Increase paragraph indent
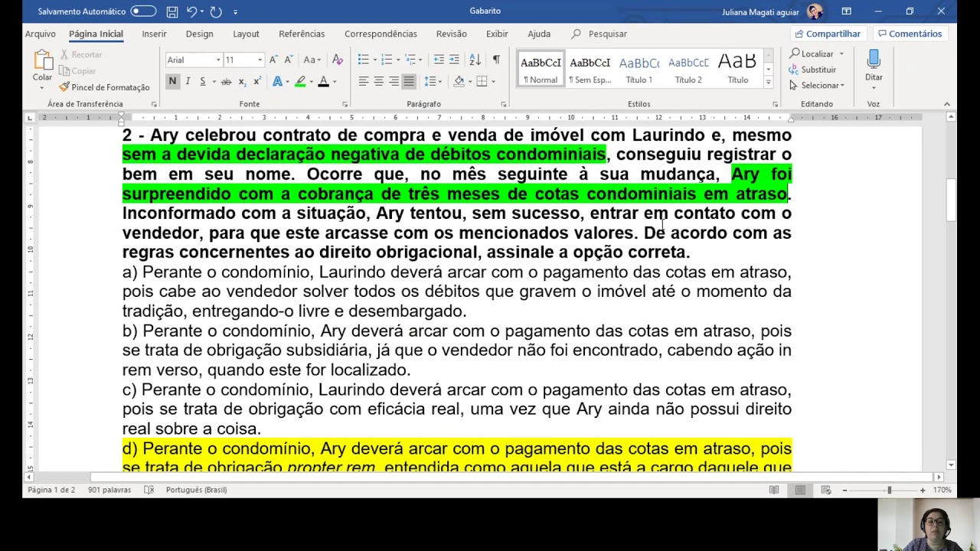980x551 pixels. (x=455, y=60)
